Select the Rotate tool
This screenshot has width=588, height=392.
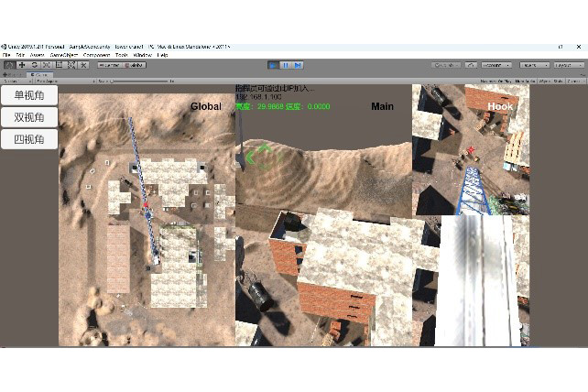point(35,65)
